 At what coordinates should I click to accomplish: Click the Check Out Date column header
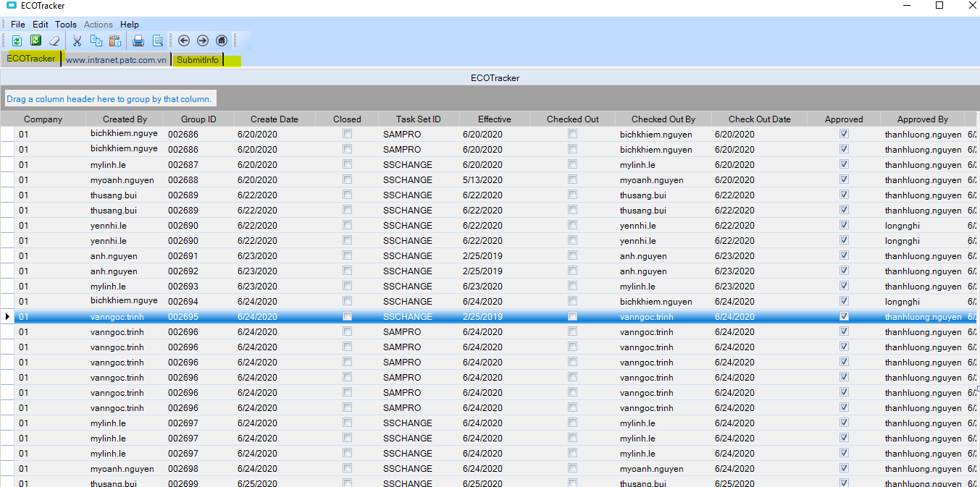(x=759, y=119)
